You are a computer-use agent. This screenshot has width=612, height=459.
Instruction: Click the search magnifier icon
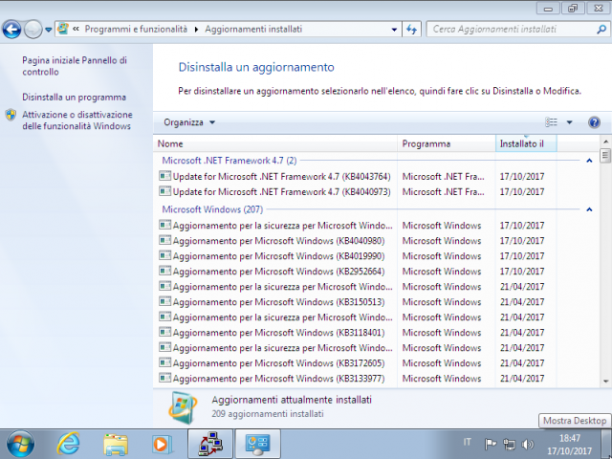coord(601,29)
